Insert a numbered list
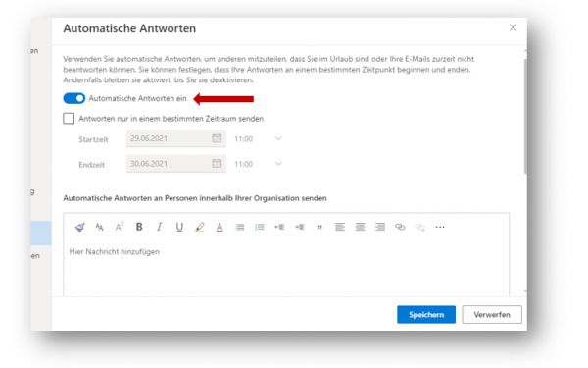Image resolution: width=588 pixels, height=368 pixels. point(260,227)
